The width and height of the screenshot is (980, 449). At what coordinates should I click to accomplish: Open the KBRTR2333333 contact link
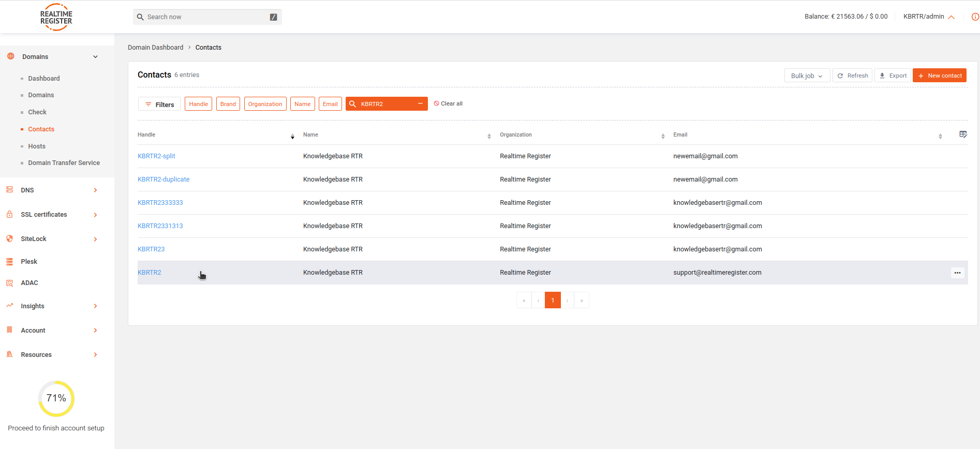pyautogui.click(x=160, y=203)
